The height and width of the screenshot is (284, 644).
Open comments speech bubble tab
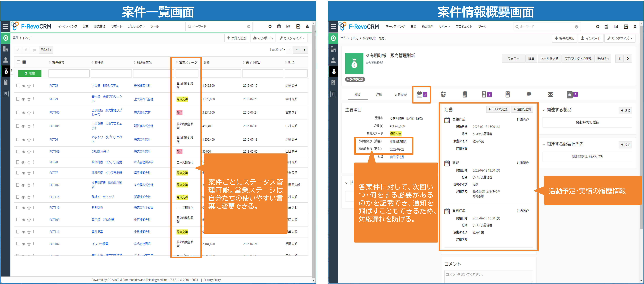[529, 94]
